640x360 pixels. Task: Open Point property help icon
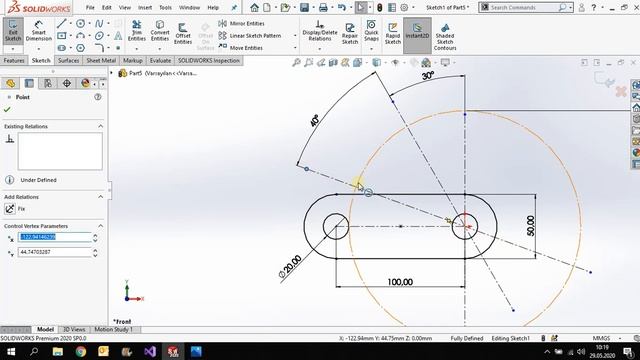[98, 97]
